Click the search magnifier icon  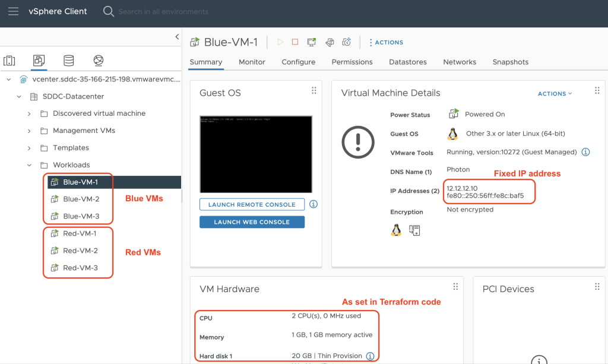coord(109,11)
